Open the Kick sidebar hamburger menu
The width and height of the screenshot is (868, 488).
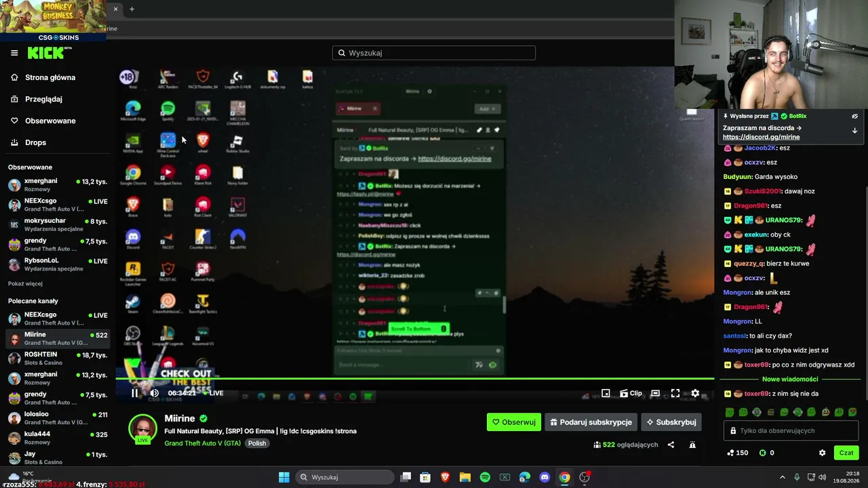(x=14, y=53)
